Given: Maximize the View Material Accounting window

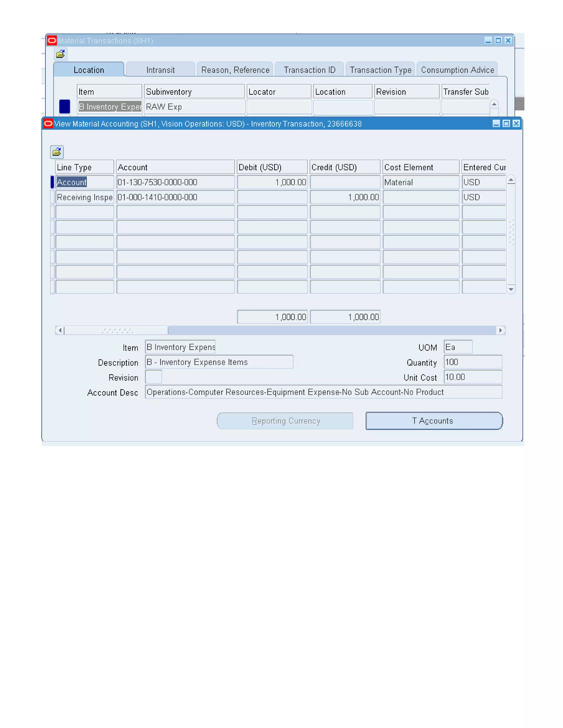Looking at the screenshot, I should click(506, 124).
